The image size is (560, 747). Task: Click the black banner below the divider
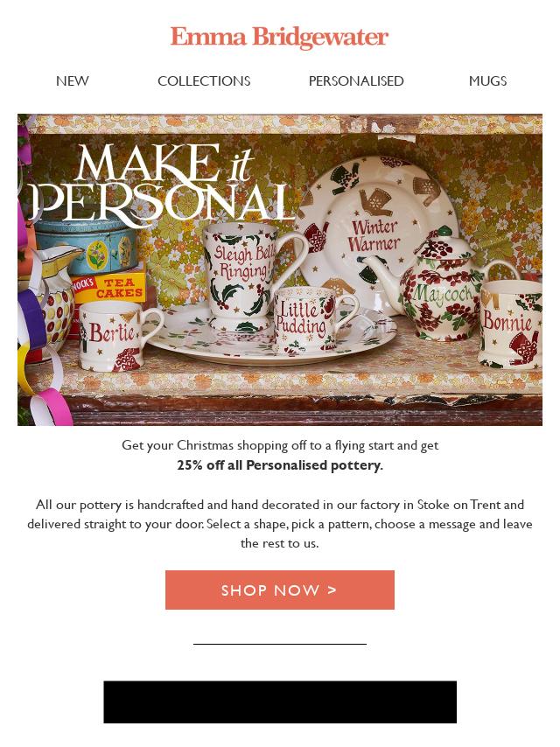280,702
